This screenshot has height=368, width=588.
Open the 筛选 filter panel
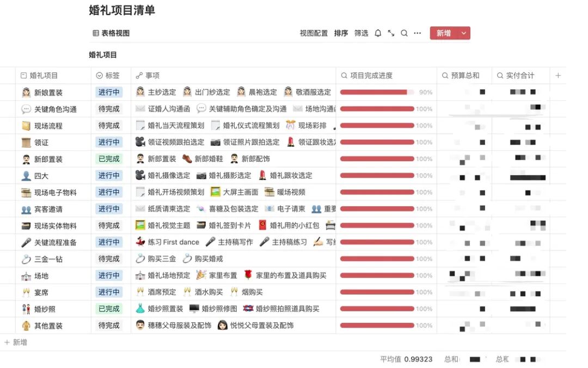pyautogui.click(x=361, y=33)
